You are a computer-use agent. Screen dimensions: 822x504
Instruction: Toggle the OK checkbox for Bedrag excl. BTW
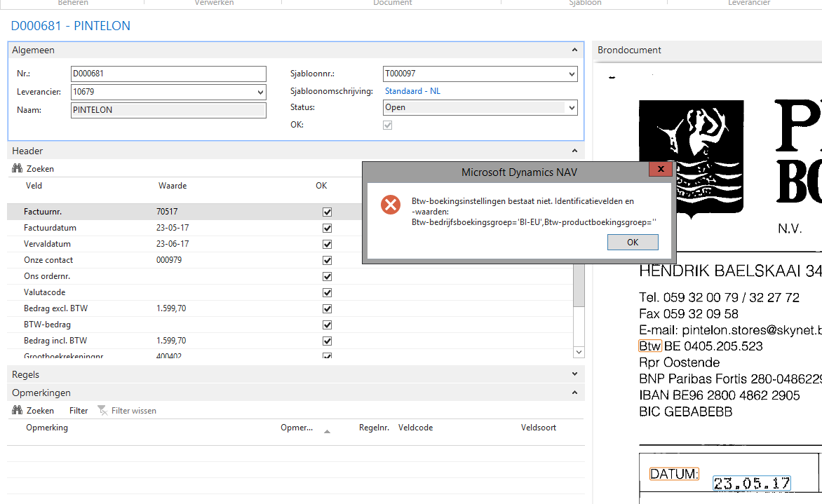click(327, 308)
